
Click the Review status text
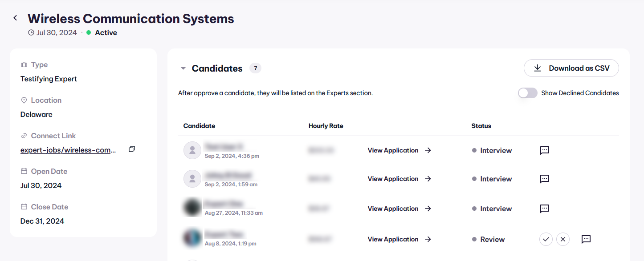(x=493, y=239)
